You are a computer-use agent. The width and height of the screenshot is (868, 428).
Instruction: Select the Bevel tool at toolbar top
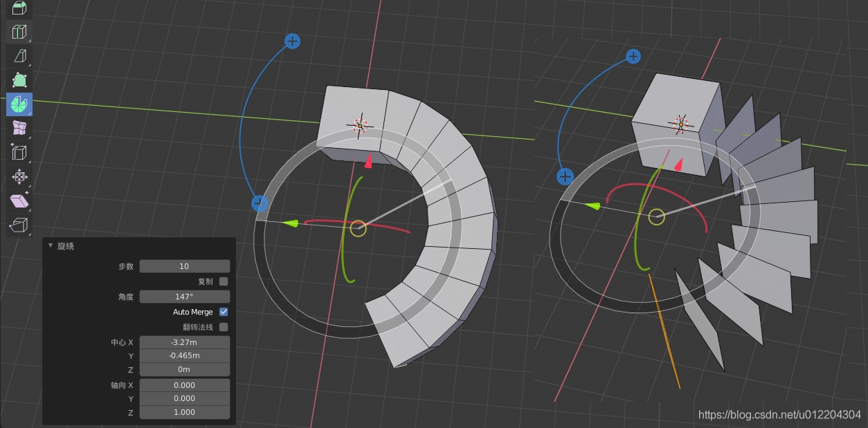point(19,8)
